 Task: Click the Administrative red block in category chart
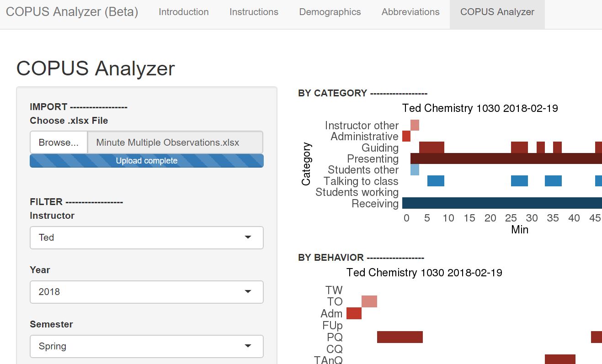(x=406, y=136)
